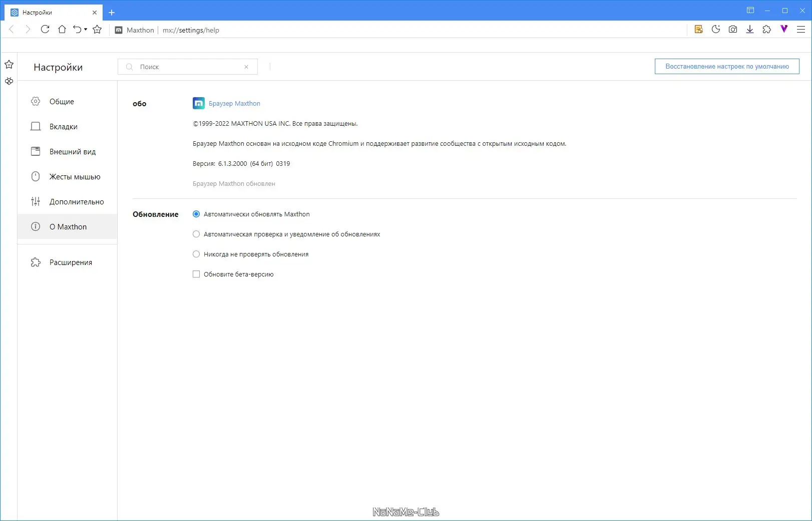The height and width of the screenshot is (521, 812).
Task: Click the Обновление section heading
Action: click(x=156, y=214)
